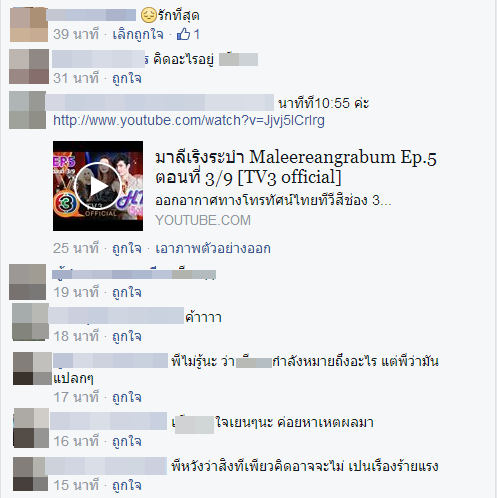Like the 25 นาที comment with video
The width and height of the screenshot is (497, 498).
[127, 249]
